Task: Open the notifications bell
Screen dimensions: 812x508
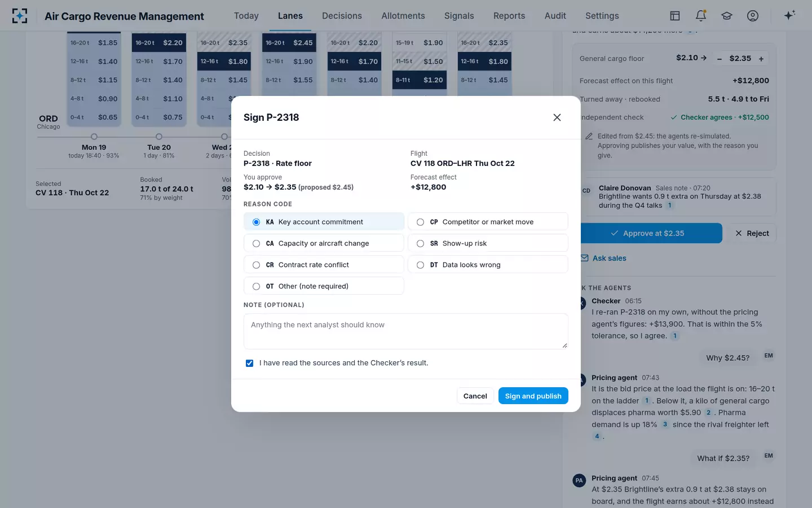Action: [x=701, y=16]
